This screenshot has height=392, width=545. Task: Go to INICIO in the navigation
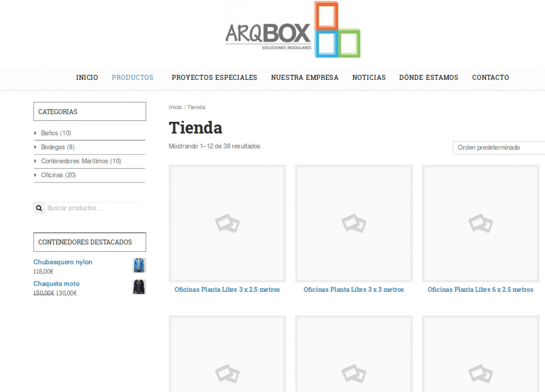coord(87,77)
